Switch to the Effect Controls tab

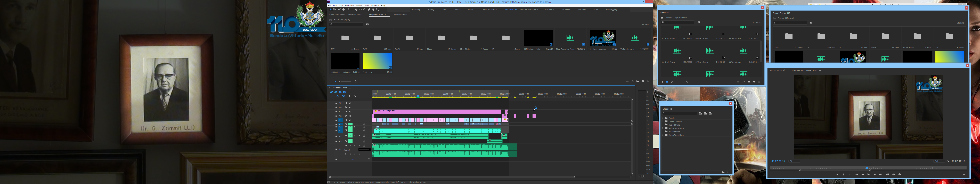click(x=400, y=15)
